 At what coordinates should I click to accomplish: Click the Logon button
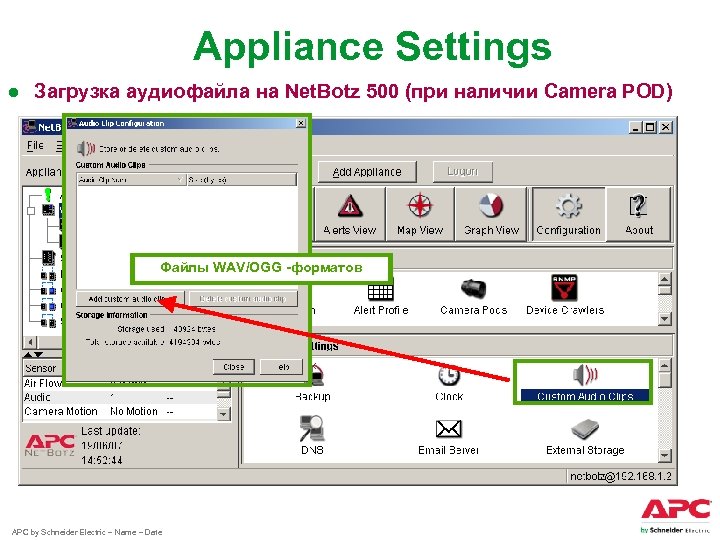[x=462, y=171]
